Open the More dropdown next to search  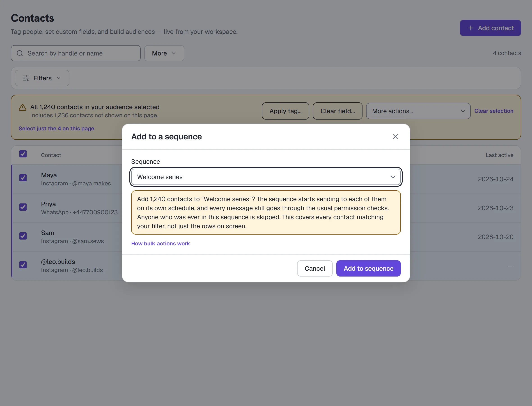coord(164,53)
